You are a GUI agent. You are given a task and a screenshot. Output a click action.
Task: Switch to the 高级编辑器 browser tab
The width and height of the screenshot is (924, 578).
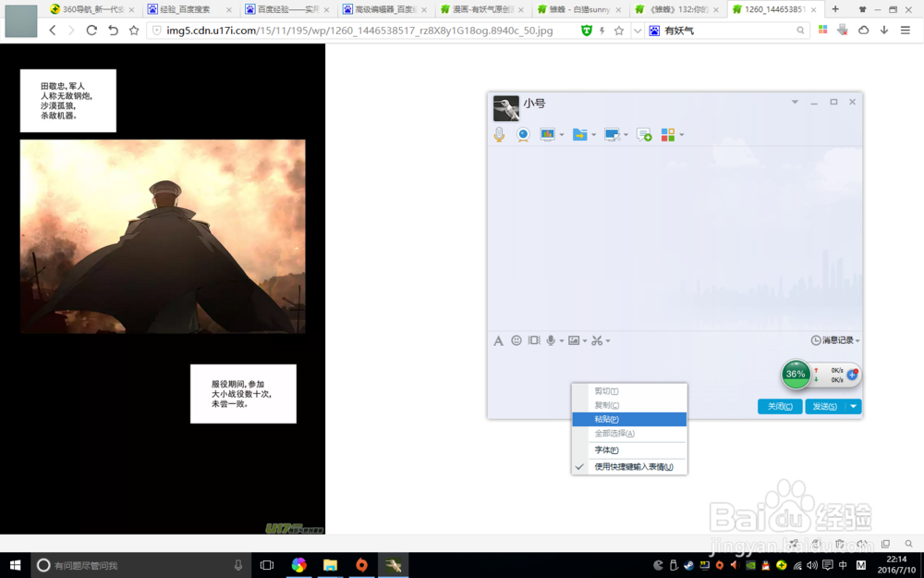point(384,9)
